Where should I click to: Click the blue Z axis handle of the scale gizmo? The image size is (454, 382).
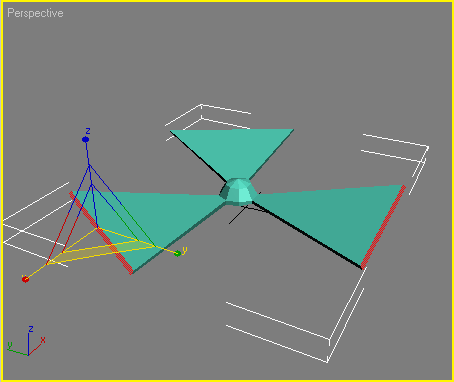[x=85, y=139]
